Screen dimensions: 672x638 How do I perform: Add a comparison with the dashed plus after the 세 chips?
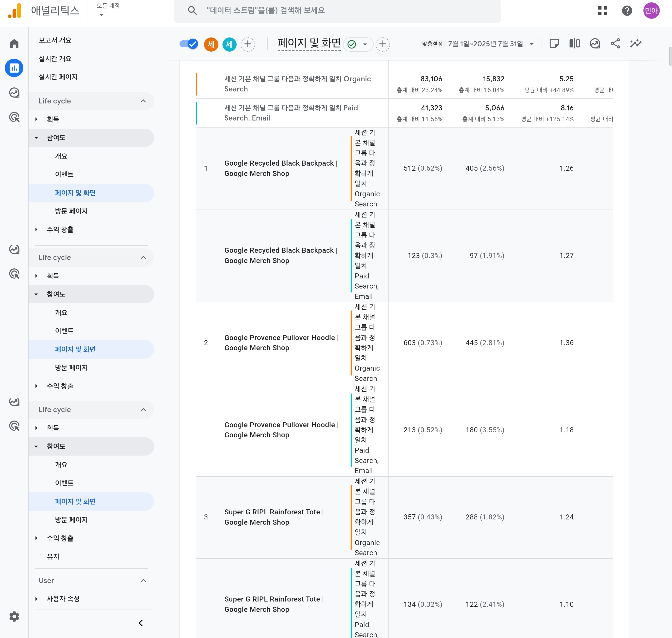pyautogui.click(x=248, y=44)
